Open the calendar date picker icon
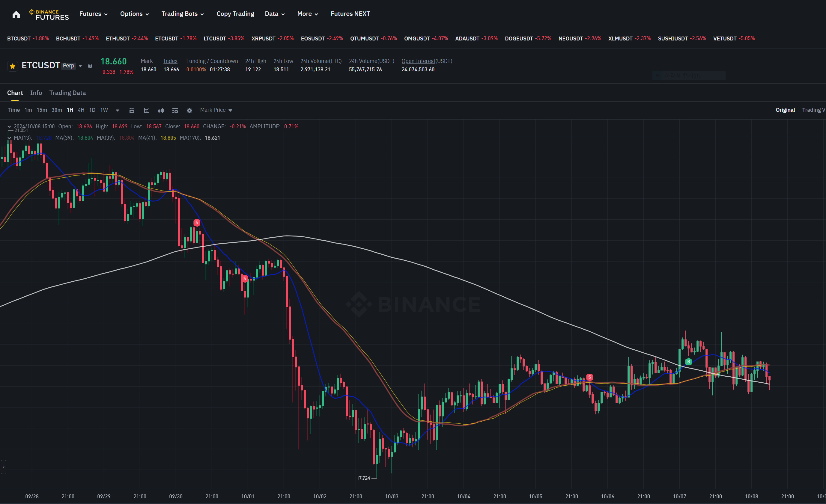 pyautogui.click(x=132, y=110)
